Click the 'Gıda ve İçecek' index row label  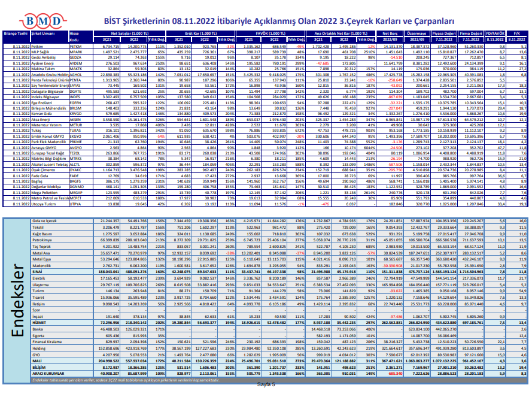pyautogui.click(x=44, y=221)
